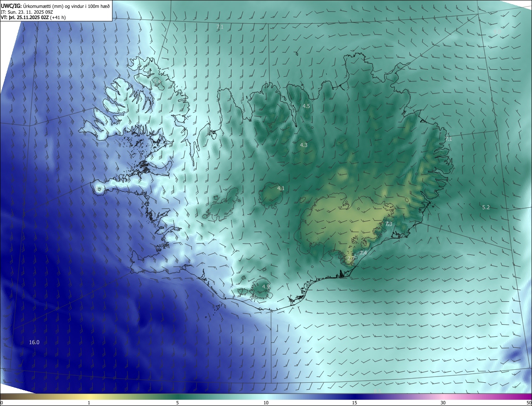Click the 7.3 value label on the map
This screenshot has height=406, width=532.
pyautogui.click(x=389, y=224)
